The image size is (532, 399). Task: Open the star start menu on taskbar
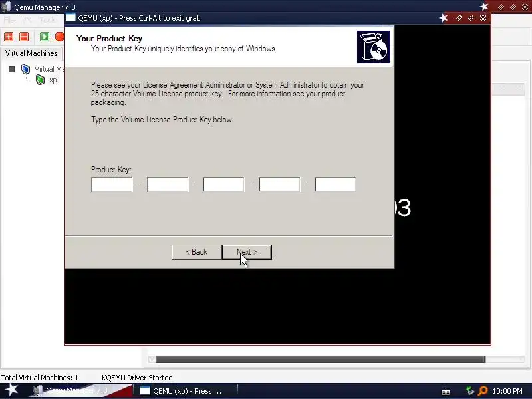click(11, 390)
